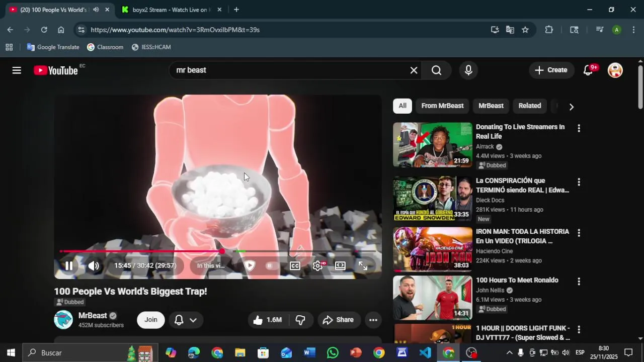Open player settings gear
Screen dimensions: 644x362
tap(318, 265)
